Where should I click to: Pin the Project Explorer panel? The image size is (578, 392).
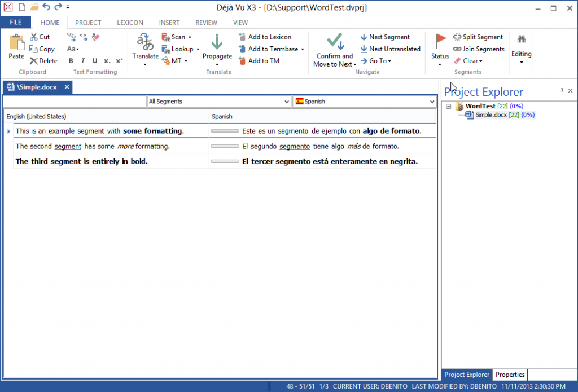[562, 90]
